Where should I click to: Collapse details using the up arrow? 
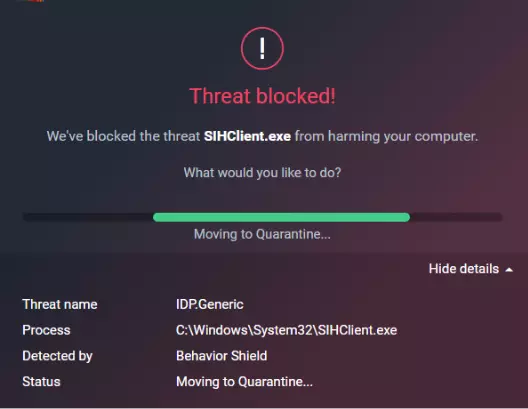pyautogui.click(x=509, y=270)
